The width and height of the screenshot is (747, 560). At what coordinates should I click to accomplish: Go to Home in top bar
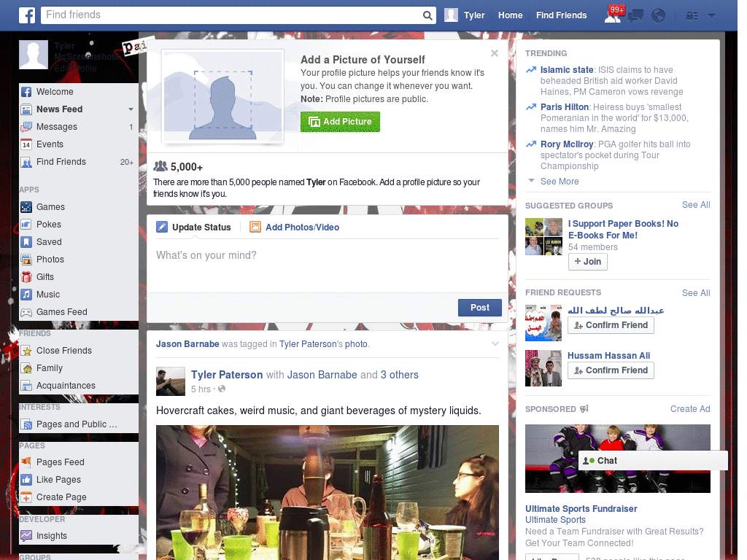[x=510, y=15]
